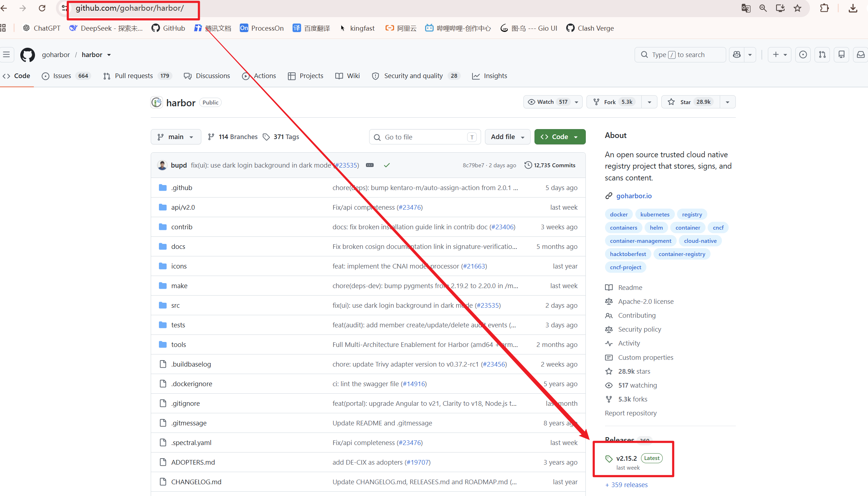This screenshot has height=496, width=868.
Task: Open the Wiki tab
Action: coord(348,76)
